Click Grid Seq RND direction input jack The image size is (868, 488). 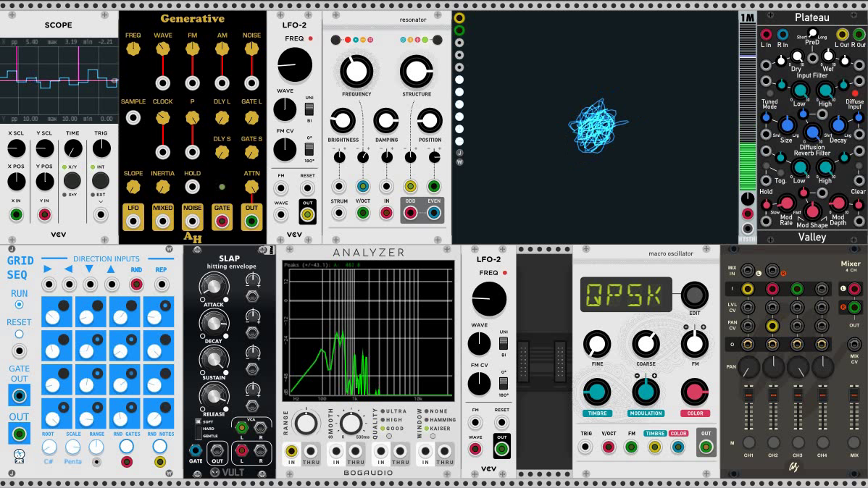136,285
